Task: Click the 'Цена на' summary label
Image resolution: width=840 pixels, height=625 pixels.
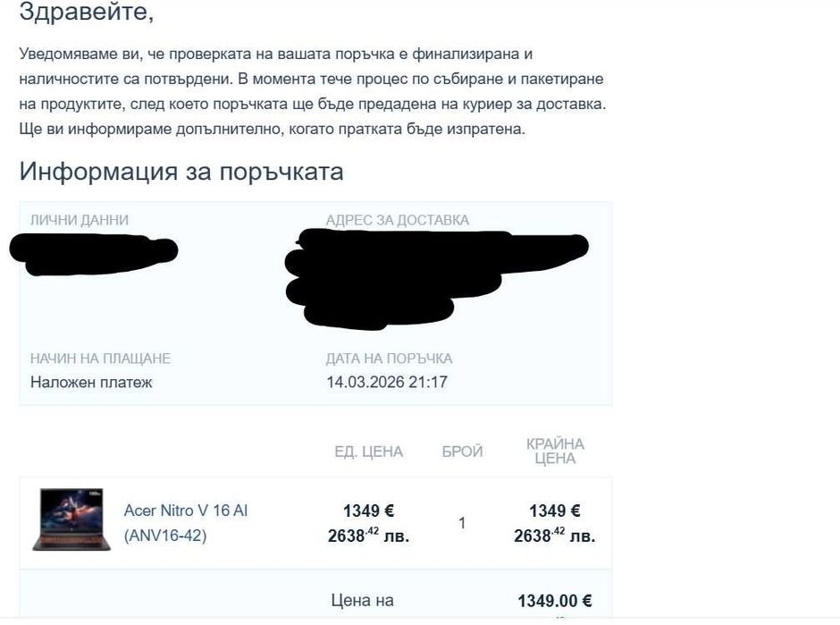Action: pyautogui.click(x=362, y=601)
